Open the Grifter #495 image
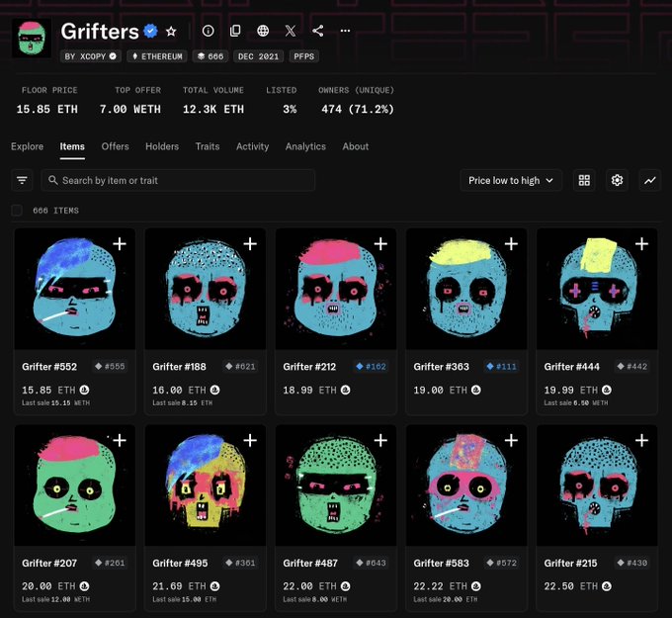The width and height of the screenshot is (672, 618). coord(206,486)
